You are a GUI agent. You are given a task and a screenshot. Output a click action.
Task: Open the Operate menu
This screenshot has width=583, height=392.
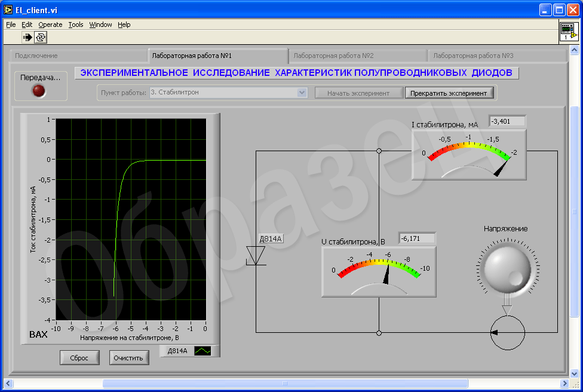coord(50,24)
